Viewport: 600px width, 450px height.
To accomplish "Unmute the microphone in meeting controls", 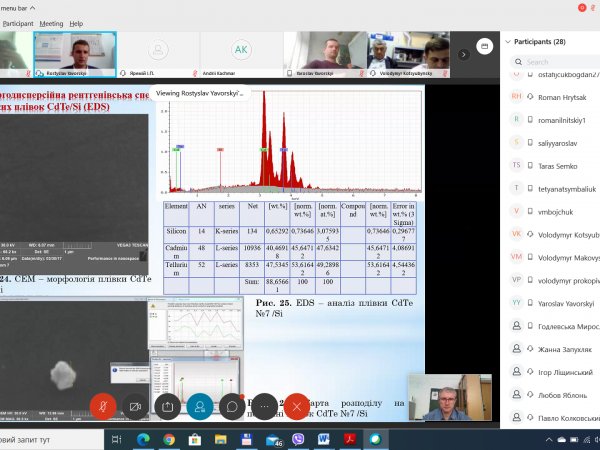I will coord(102,406).
